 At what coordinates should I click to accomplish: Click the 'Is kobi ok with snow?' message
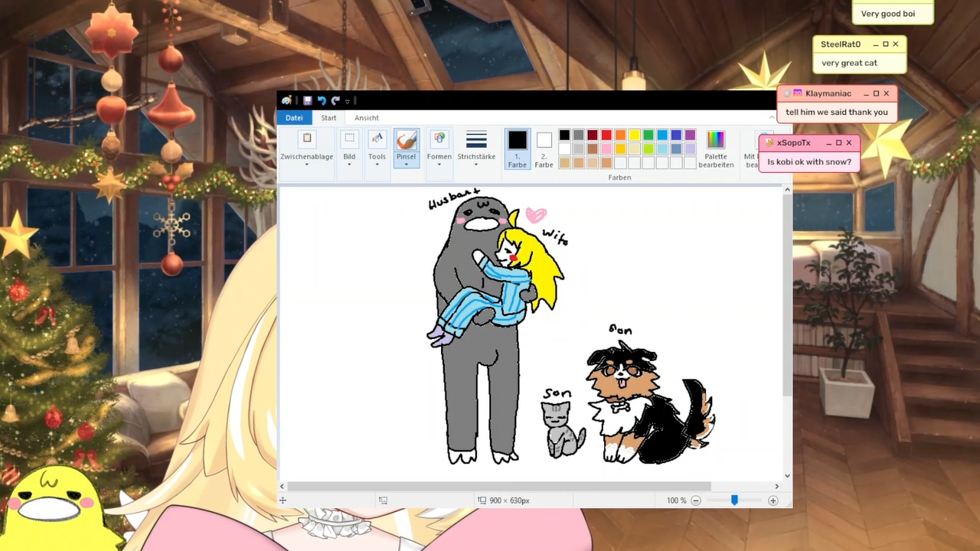809,161
